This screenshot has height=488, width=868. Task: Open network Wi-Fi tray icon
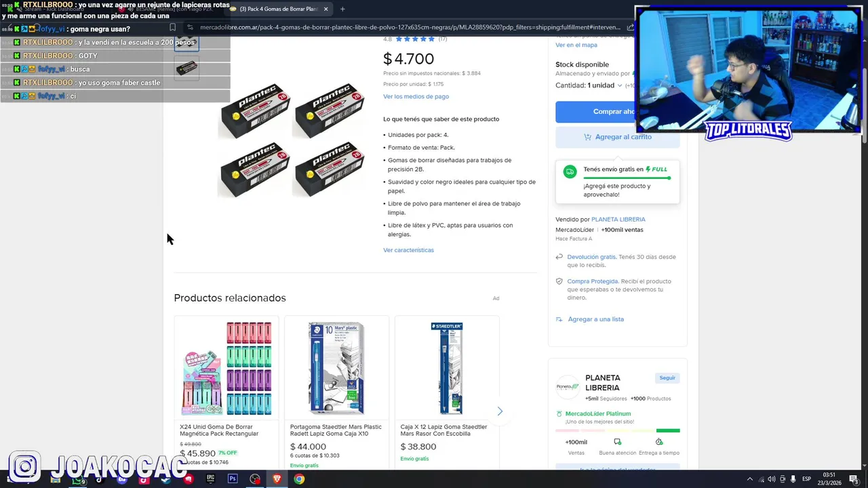[x=760, y=479]
